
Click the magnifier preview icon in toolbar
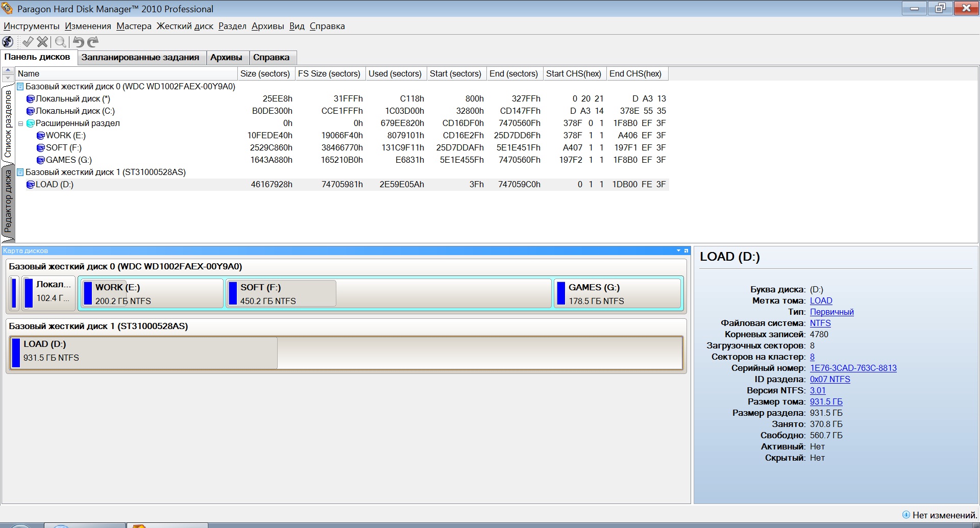click(x=61, y=42)
